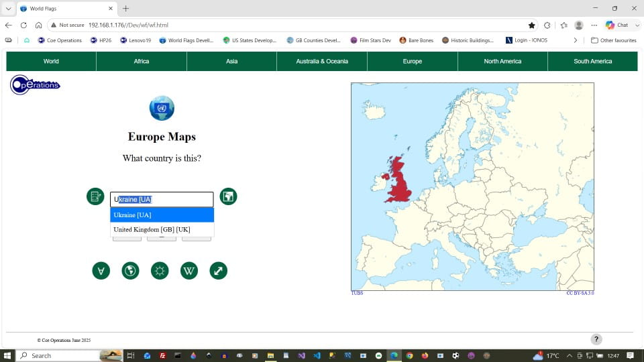644x362 pixels.
Task: Open the Africa menu tab
Action: tap(142, 61)
